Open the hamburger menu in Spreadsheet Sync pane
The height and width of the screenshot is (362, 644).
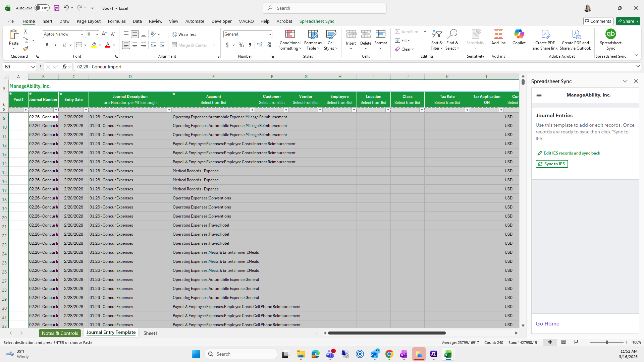539,96
